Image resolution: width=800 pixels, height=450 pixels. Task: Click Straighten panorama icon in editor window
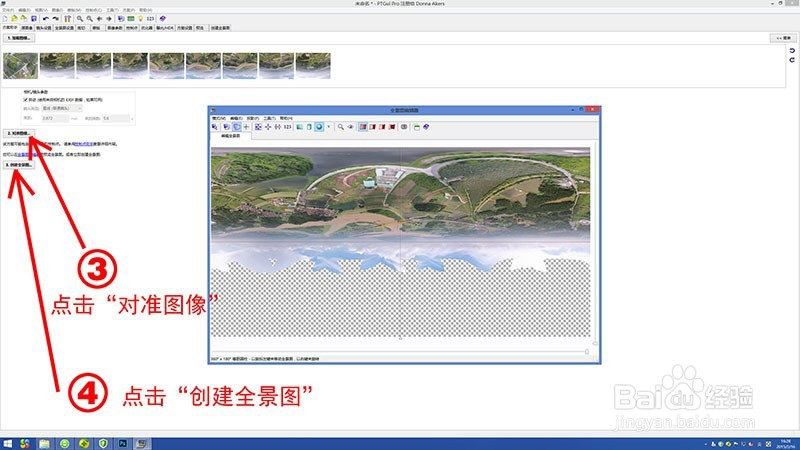(x=278, y=127)
